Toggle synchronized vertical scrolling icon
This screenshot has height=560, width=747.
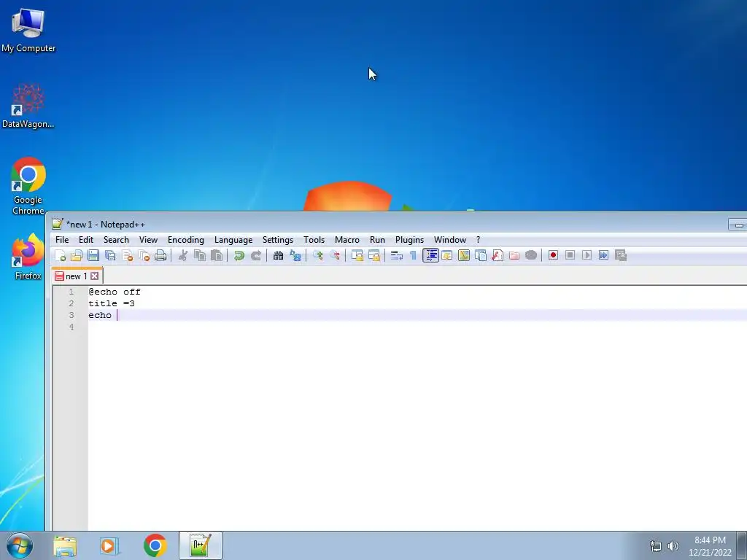pyautogui.click(x=357, y=256)
